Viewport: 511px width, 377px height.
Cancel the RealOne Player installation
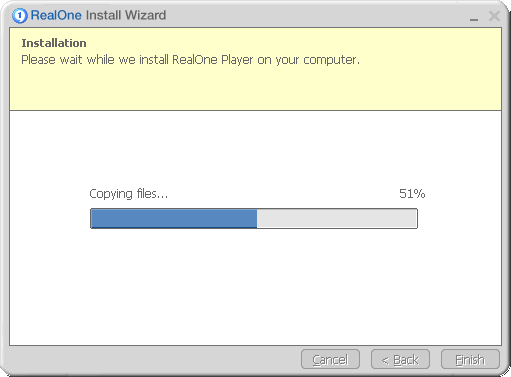(x=330, y=359)
